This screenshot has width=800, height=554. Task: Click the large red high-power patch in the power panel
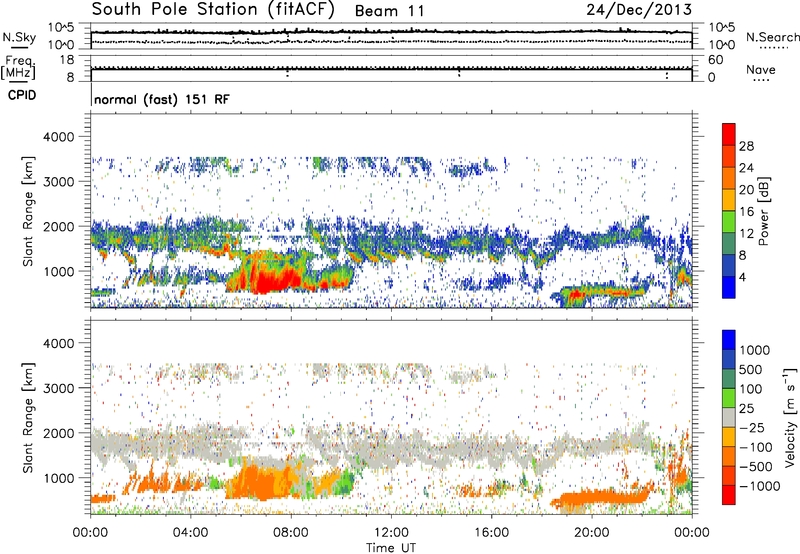(x=273, y=281)
